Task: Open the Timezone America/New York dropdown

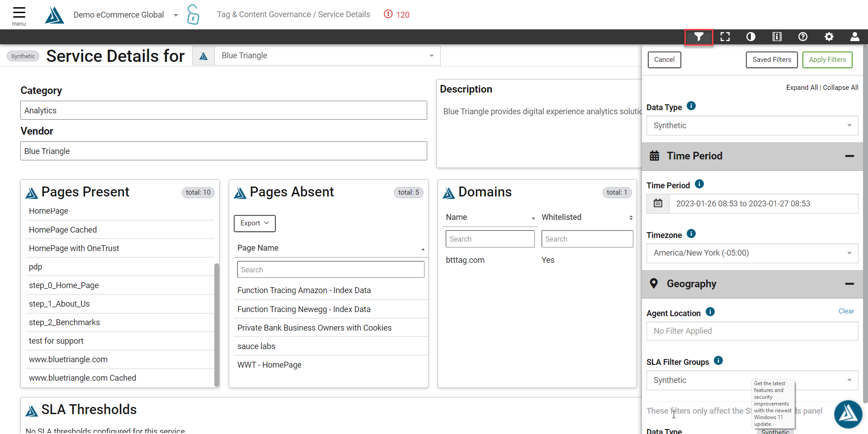Action: (752, 253)
